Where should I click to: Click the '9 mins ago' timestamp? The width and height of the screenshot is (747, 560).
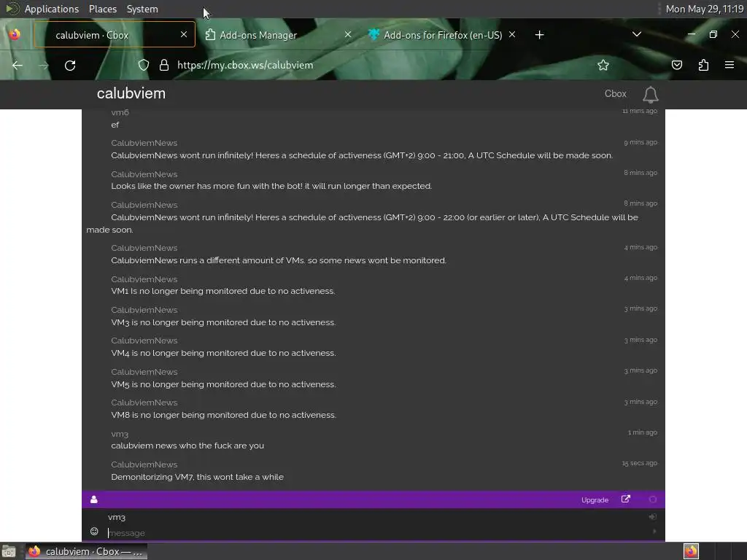click(x=640, y=142)
